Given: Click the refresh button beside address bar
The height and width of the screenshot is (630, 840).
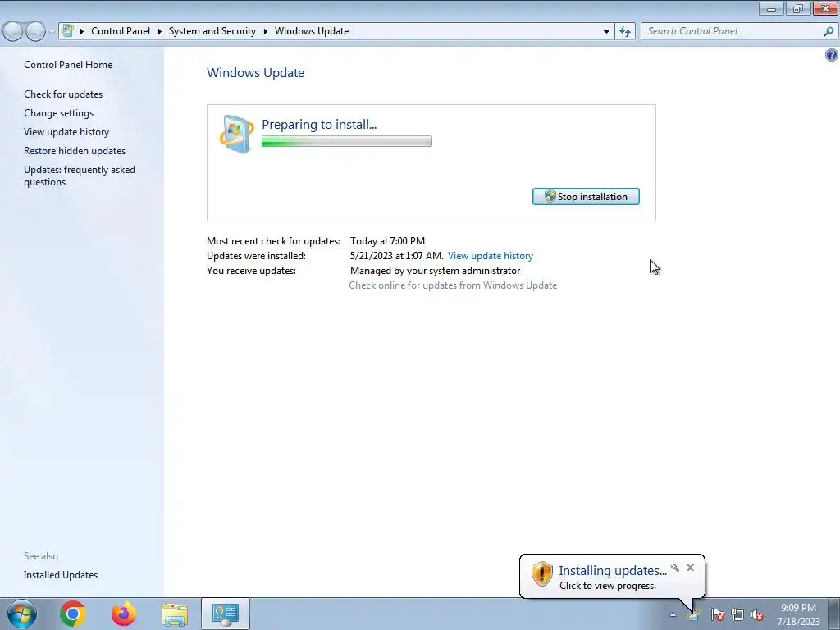Looking at the screenshot, I should click(x=625, y=32).
